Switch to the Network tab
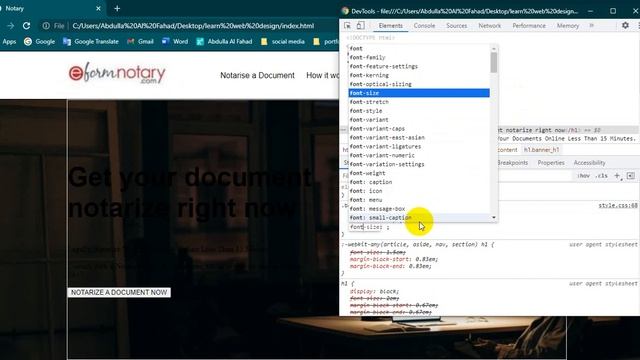This screenshot has height=360, width=640. pos(489,25)
